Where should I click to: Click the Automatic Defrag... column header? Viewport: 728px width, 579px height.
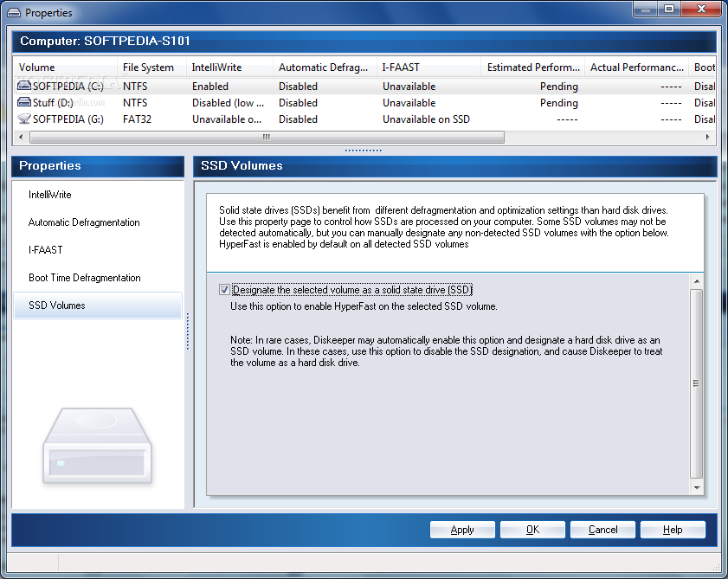pyautogui.click(x=325, y=68)
